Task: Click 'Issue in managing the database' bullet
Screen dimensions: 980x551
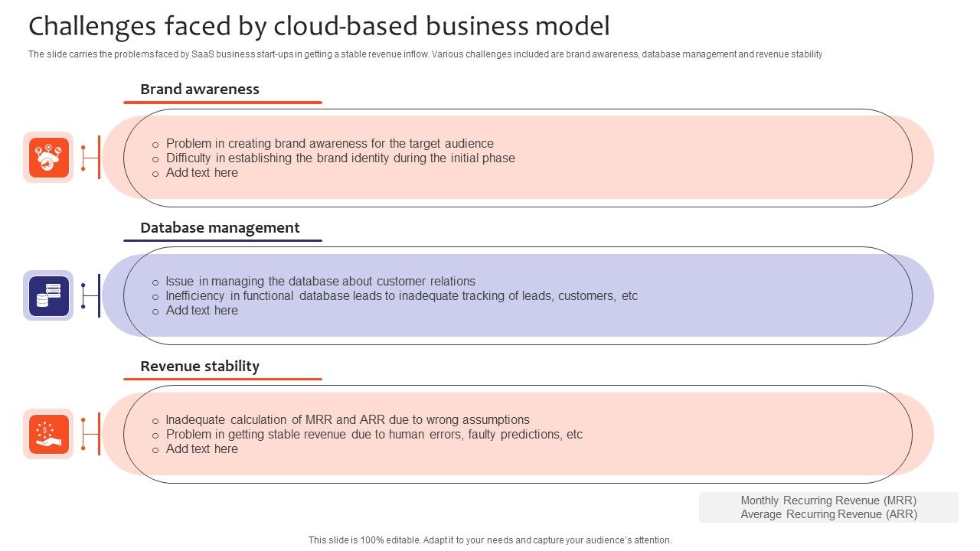Action: click(x=320, y=282)
